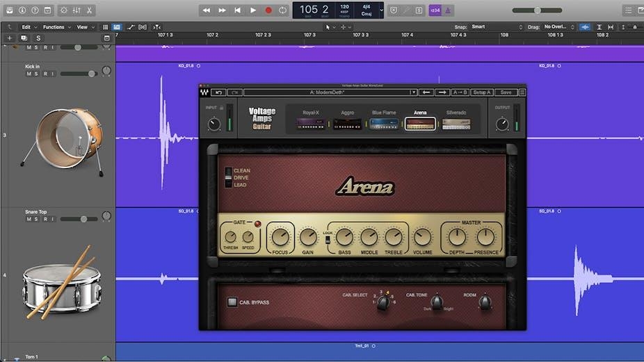Click the add track plus icon

click(10, 38)
